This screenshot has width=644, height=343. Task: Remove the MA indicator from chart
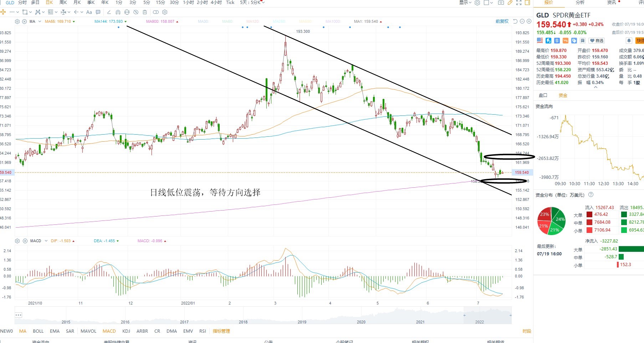tap(24, 22)
